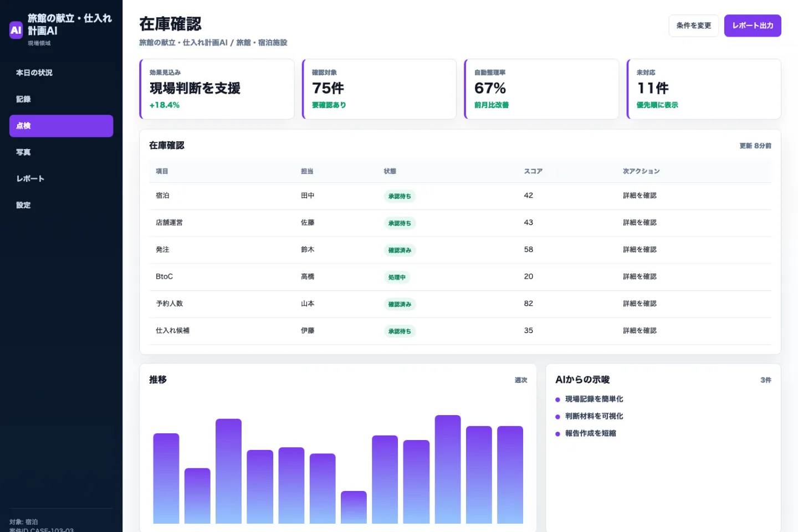Image resolution: width=798 pixels, height=532 pixels.
Task: Click 詳細を確認 in the 予約人数 row
Action: tap(640, 304)
